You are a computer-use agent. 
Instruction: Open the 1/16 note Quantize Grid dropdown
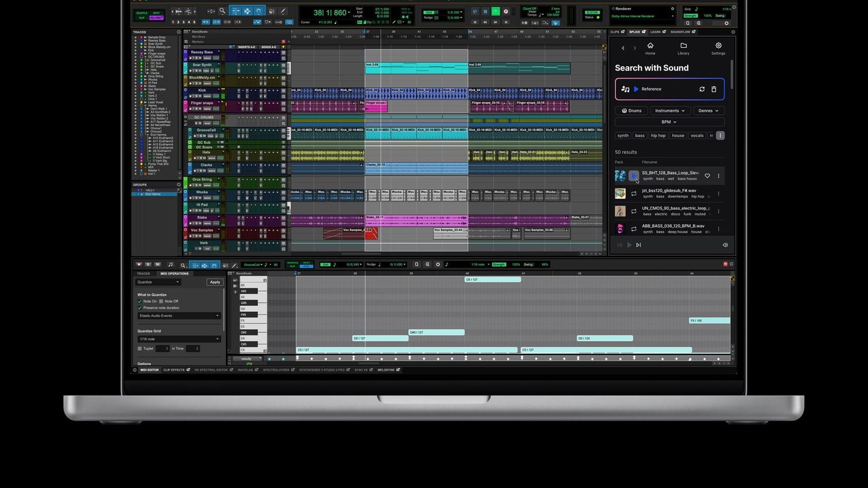[x=179, y=339]
